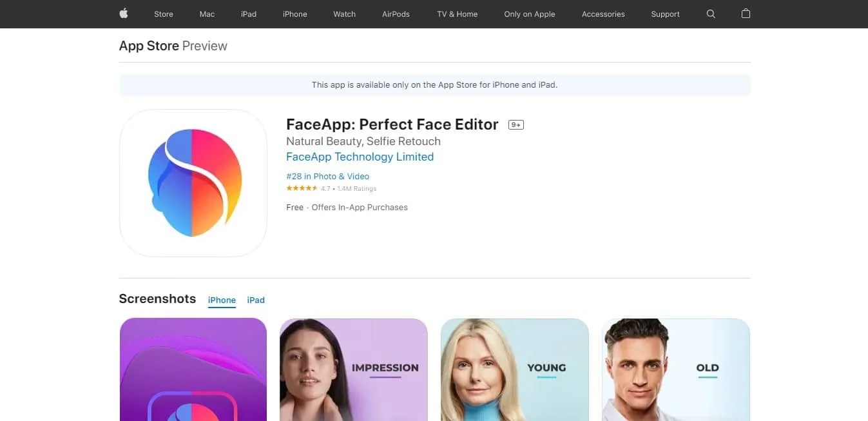868x421 pixels.
Task: Open the Support menu item
Action: pos(665,14)
